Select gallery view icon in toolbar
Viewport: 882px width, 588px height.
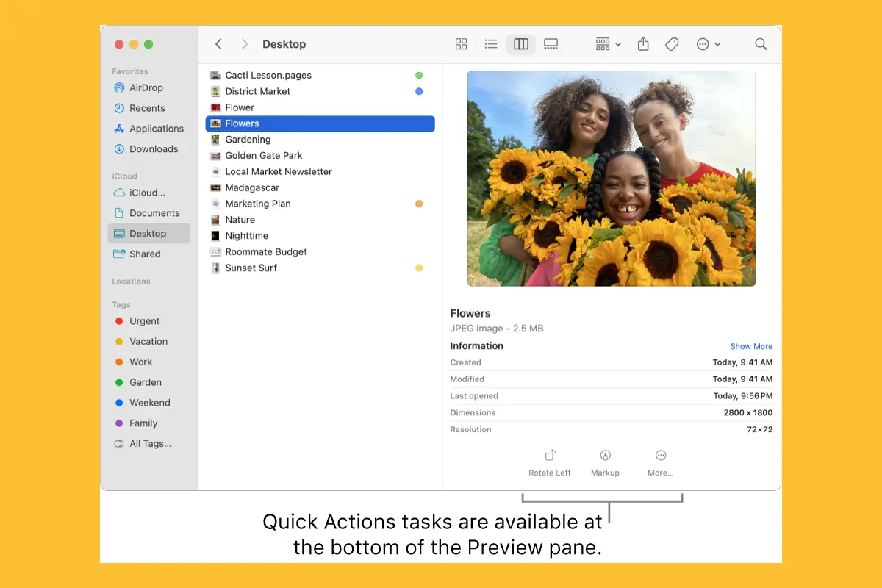pyautogui.click(x=551, y=44)
